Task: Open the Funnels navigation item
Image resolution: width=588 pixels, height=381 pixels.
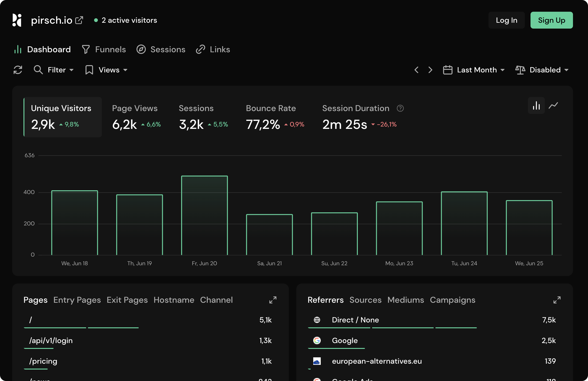Action: 110,49
